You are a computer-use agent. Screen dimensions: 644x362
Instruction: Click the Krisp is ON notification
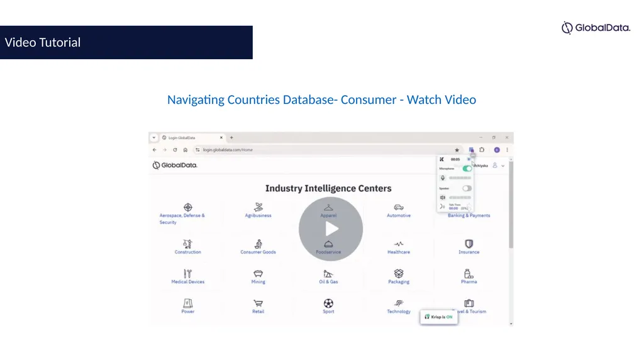tap(438, 317)
